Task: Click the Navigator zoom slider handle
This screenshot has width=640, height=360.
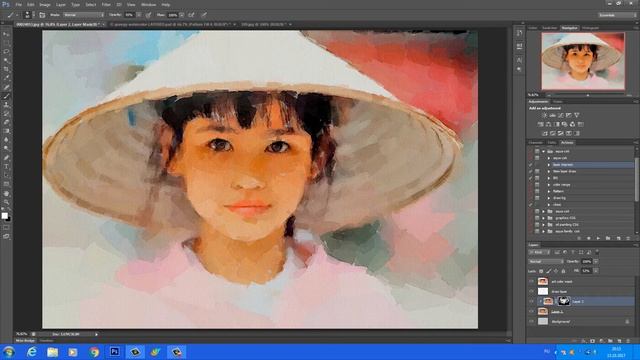Action: coord(588,95)
